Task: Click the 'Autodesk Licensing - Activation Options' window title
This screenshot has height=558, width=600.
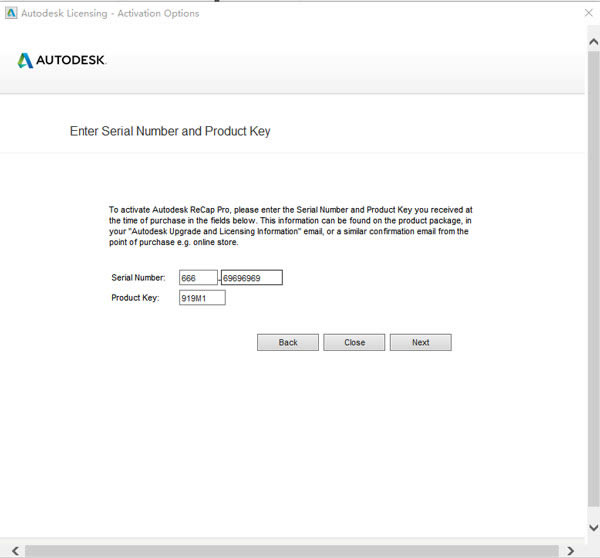Action: pyautogui.click(x=110, y=13)
